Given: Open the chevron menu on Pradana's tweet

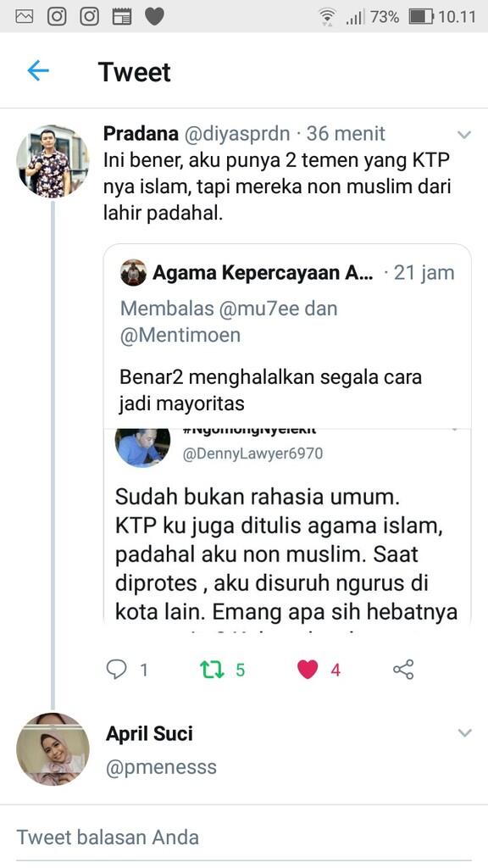Looking at the screenshot, I should 464,134.
